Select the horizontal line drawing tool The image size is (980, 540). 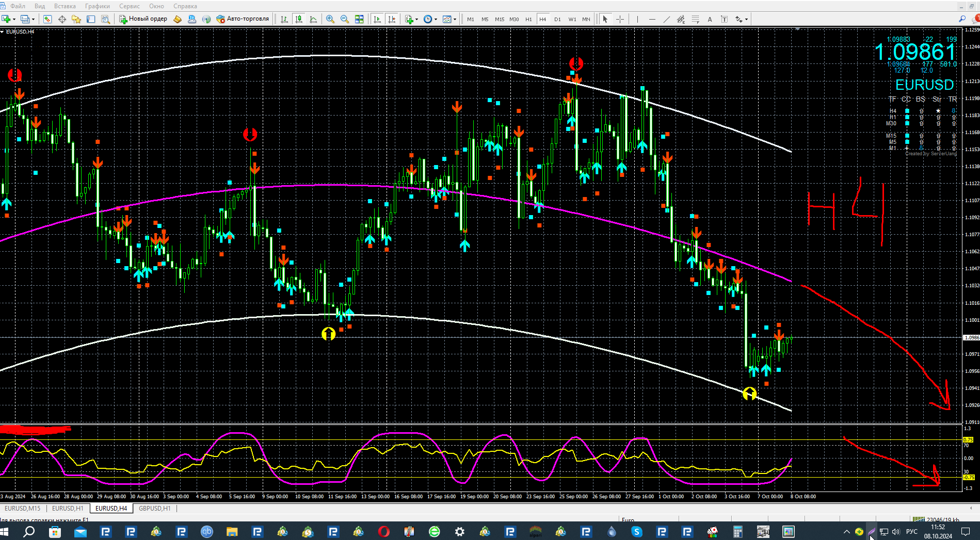pos(652,19)
